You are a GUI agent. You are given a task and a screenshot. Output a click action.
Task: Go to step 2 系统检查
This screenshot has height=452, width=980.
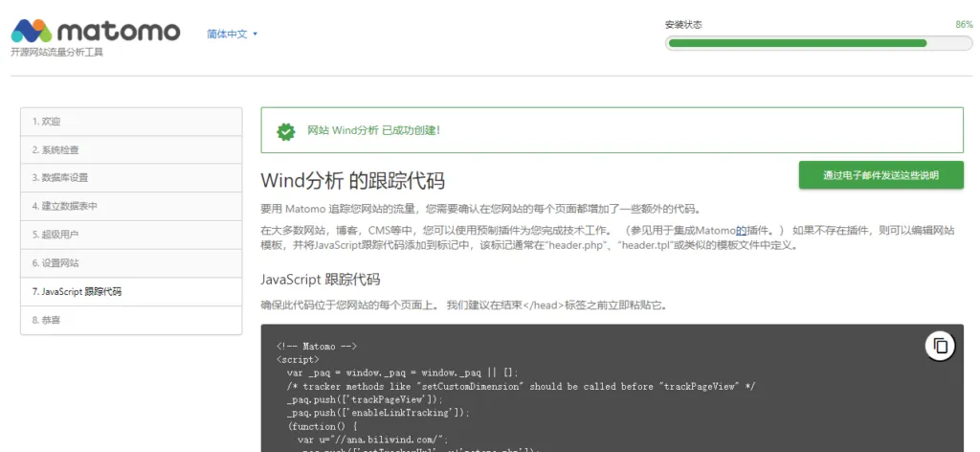pyautogui.click(x=131, y=150)
